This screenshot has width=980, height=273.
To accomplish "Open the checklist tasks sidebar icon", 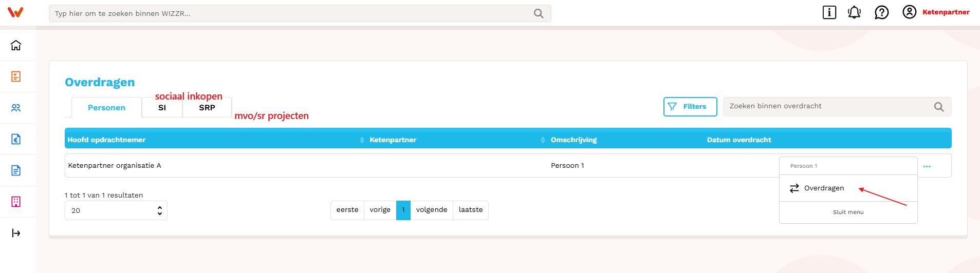I will (x=16, y=76).
